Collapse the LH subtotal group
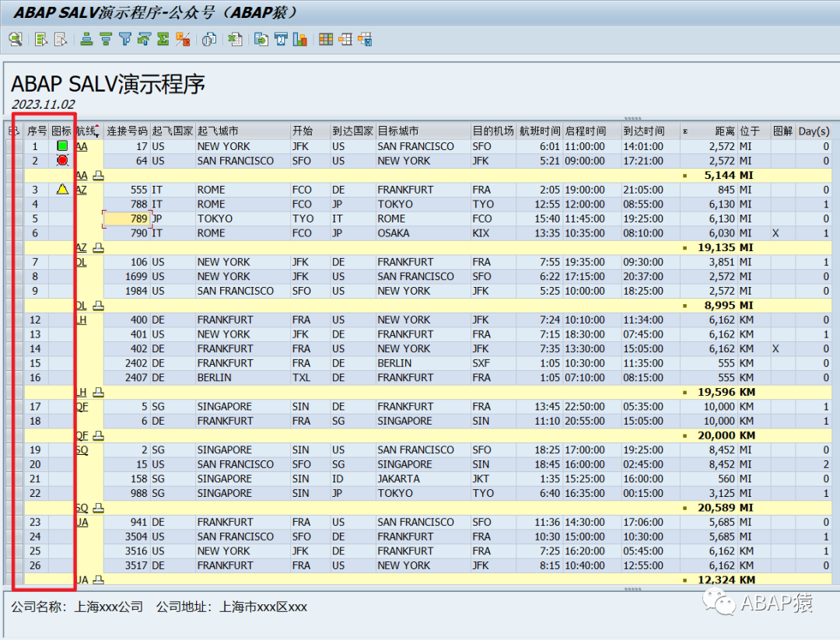The width and height of the screenshot is (840, 640). (98, 392)
